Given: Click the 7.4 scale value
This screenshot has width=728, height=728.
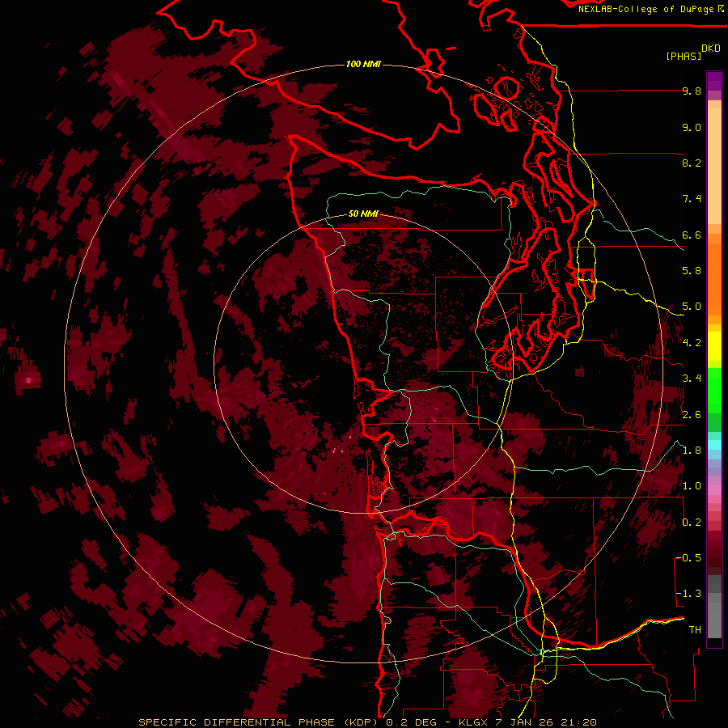Looking at the screenshot, I should pyautogui.click(x=692, y=199).
